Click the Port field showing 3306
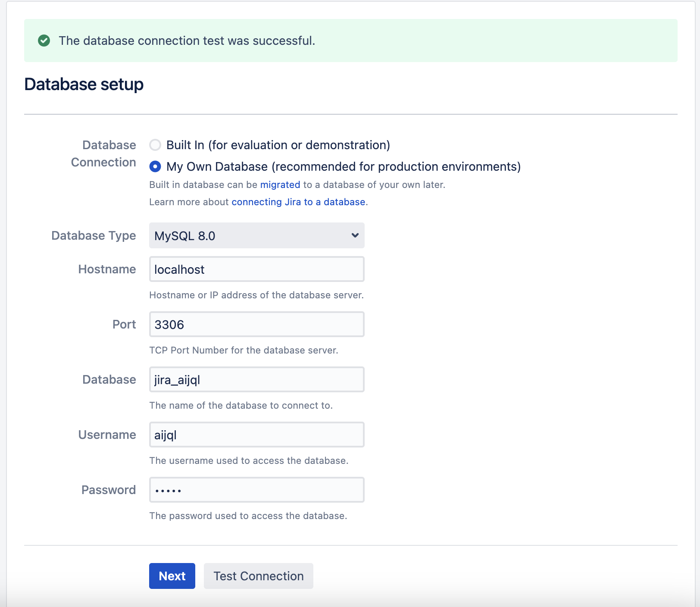The width and height of the screenshot is (700, 607). [257, 324]
